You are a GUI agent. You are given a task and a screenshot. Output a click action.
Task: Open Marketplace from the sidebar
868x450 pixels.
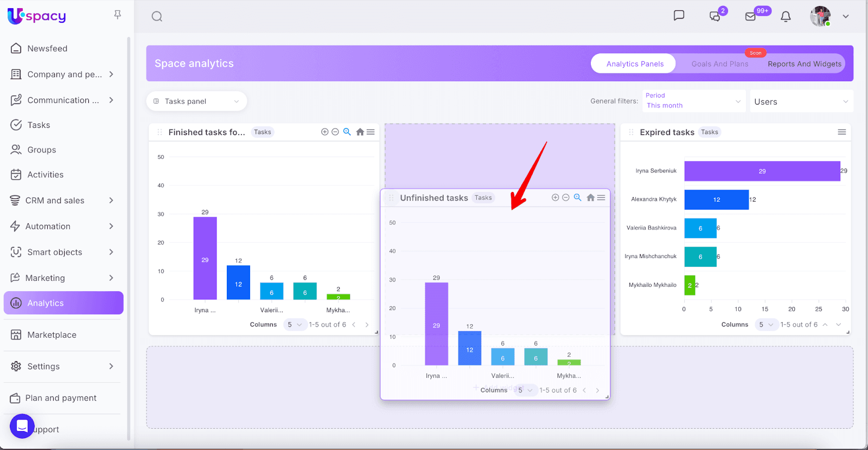click(x=52, y=335)
